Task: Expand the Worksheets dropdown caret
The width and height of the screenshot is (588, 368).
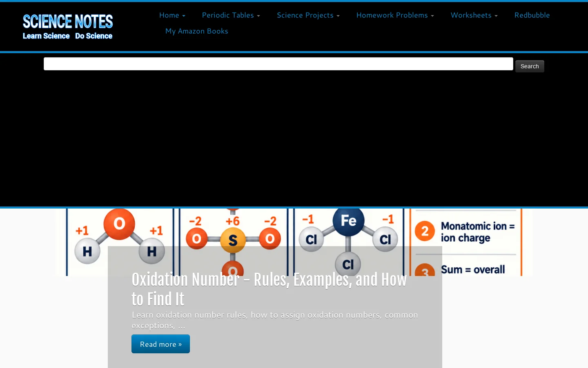Action: 496,16
